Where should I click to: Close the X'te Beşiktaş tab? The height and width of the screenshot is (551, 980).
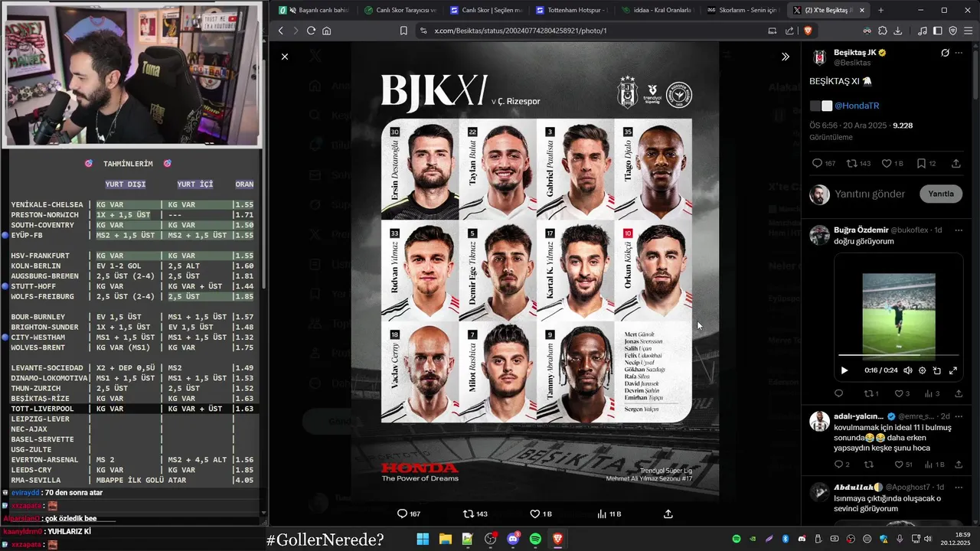(863, 10)
